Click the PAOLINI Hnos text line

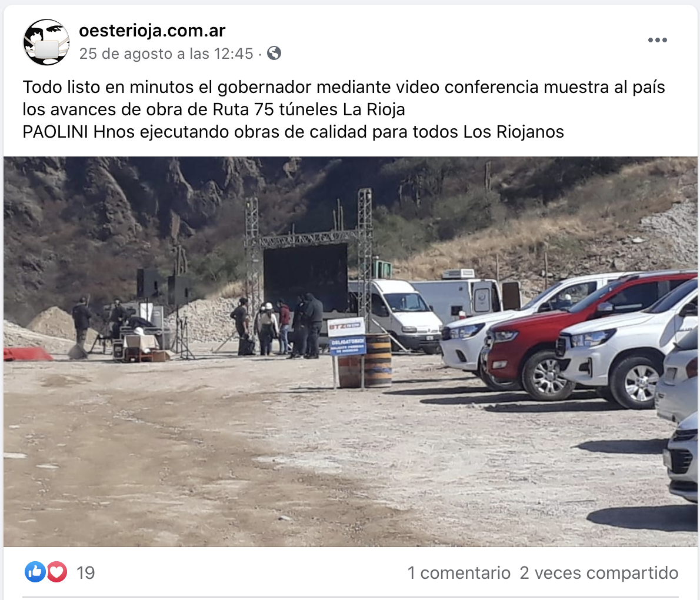click(294, 132)
